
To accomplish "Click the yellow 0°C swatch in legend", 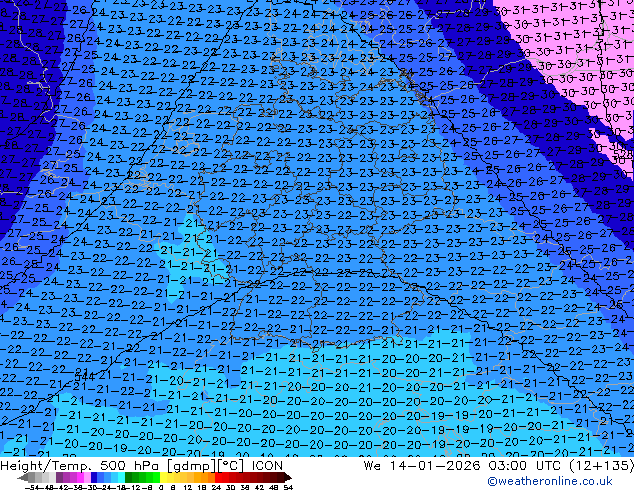I will pyautogui.click(x=163, y=478).
